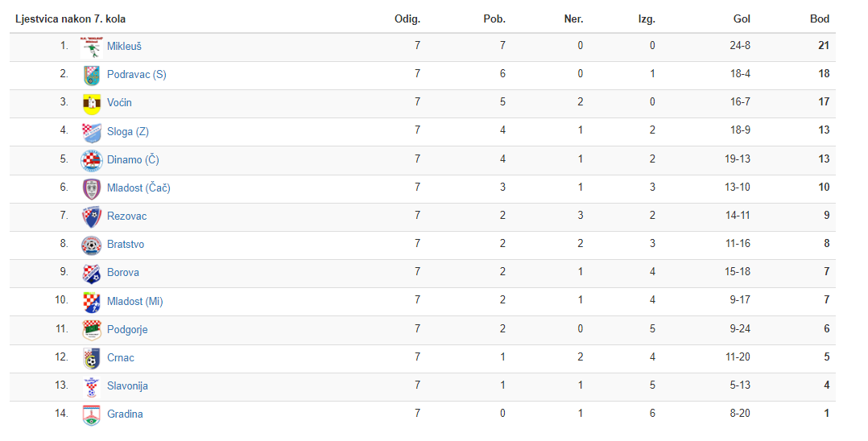
Task: Open the Rezovac team link
Action: click(x=126, y=216)
